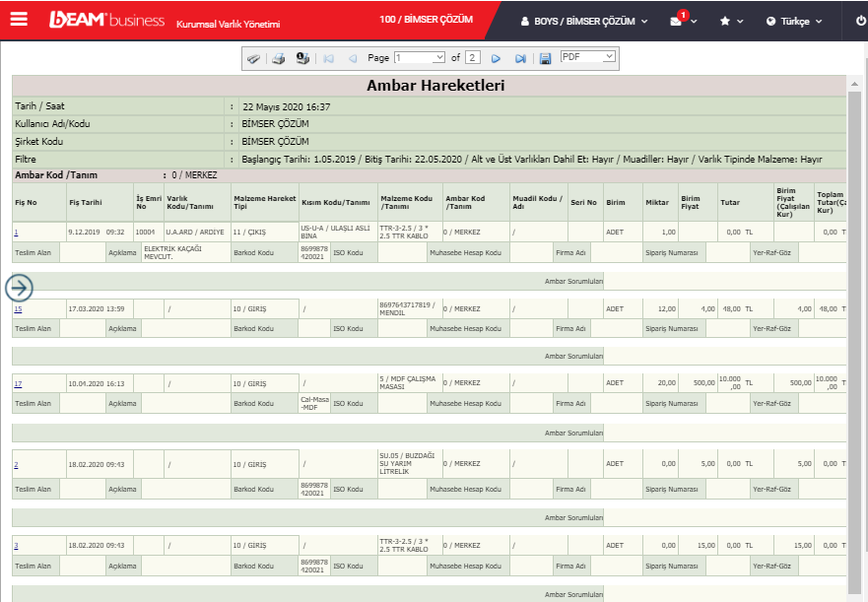Open receipt number 17 link

[x=18, y=383]
